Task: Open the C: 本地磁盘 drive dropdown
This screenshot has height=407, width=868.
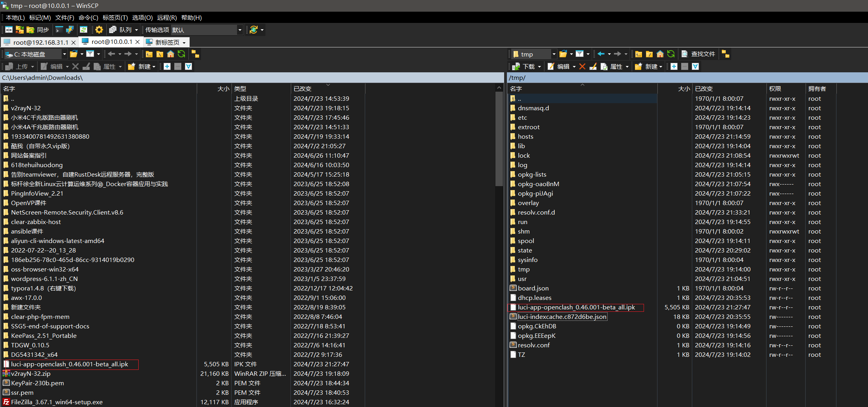Action: [x=64, y=54]
